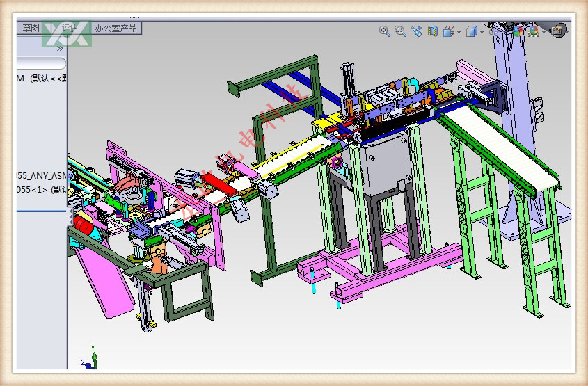The image size is (588, 386).
Task: Open the Apply Scene dropdown arrow
Action: tap(544, 31)
